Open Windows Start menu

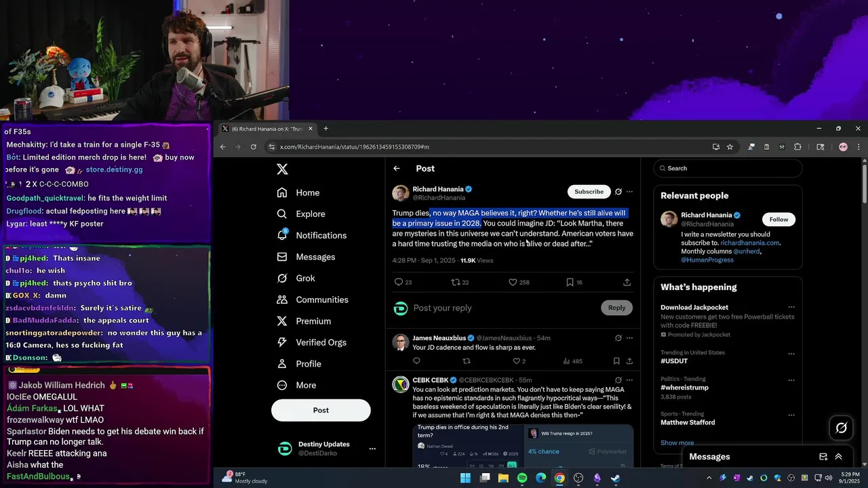click(465, 478)
